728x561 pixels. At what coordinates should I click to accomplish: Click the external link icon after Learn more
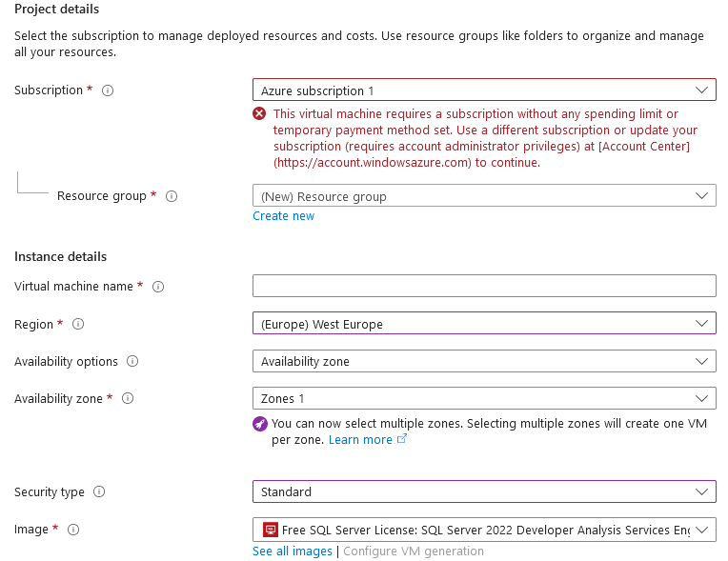click(x=402, y=438)
